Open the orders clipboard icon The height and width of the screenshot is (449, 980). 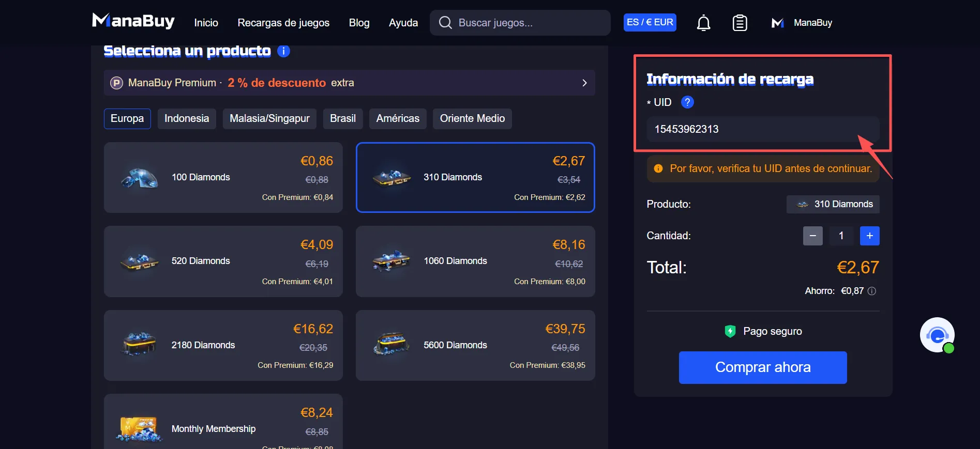pos(740,23)
